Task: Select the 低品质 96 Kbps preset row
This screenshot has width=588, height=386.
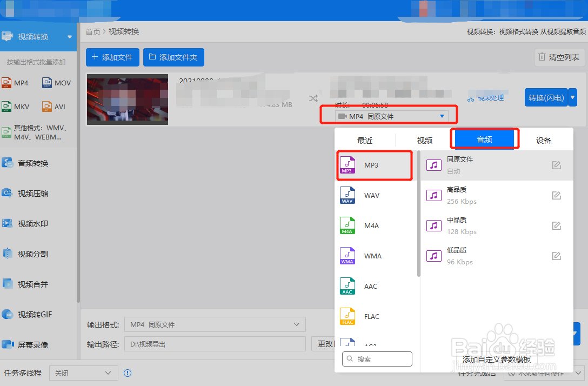Action: tap(497, 256)
